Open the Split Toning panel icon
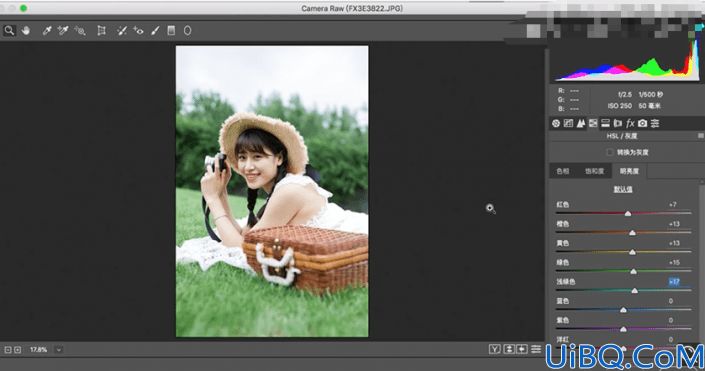Screen dimensions: 705x371 click(606, 123)
